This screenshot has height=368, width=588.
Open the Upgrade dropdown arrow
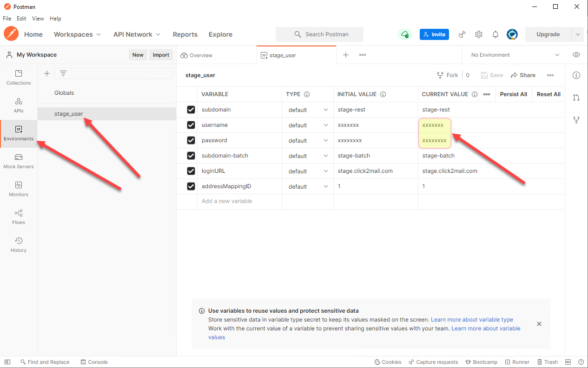click(x=577, y=34)
